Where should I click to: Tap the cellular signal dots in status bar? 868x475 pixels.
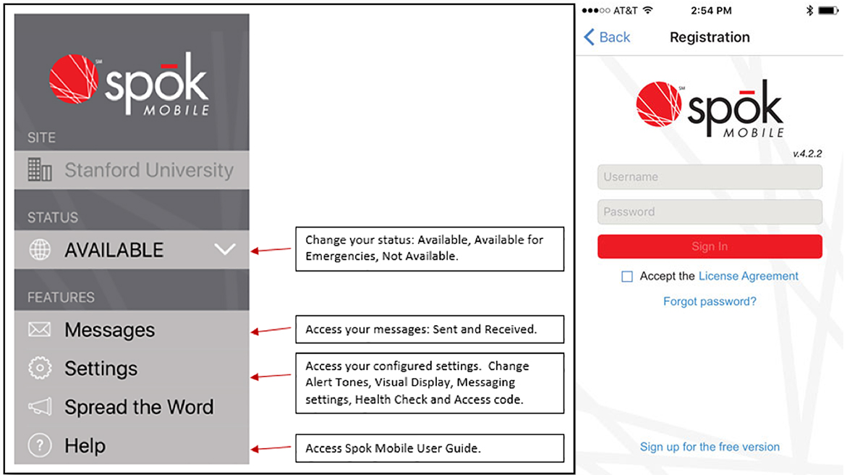(595, 11)
